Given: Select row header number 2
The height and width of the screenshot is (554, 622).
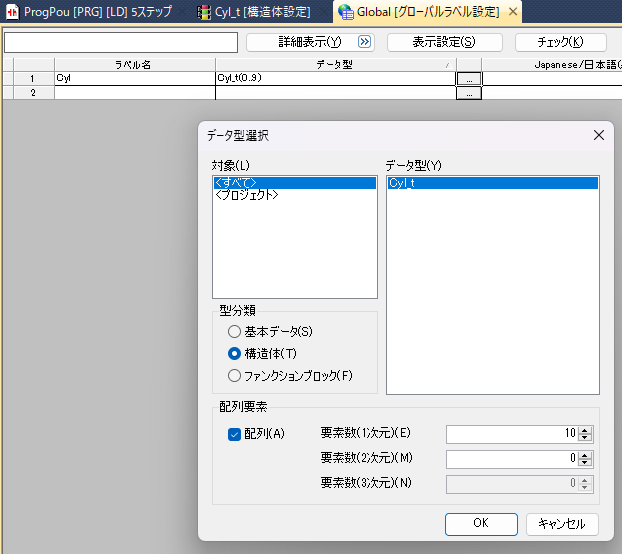Looking at the screenshot, I should [33, 93].
